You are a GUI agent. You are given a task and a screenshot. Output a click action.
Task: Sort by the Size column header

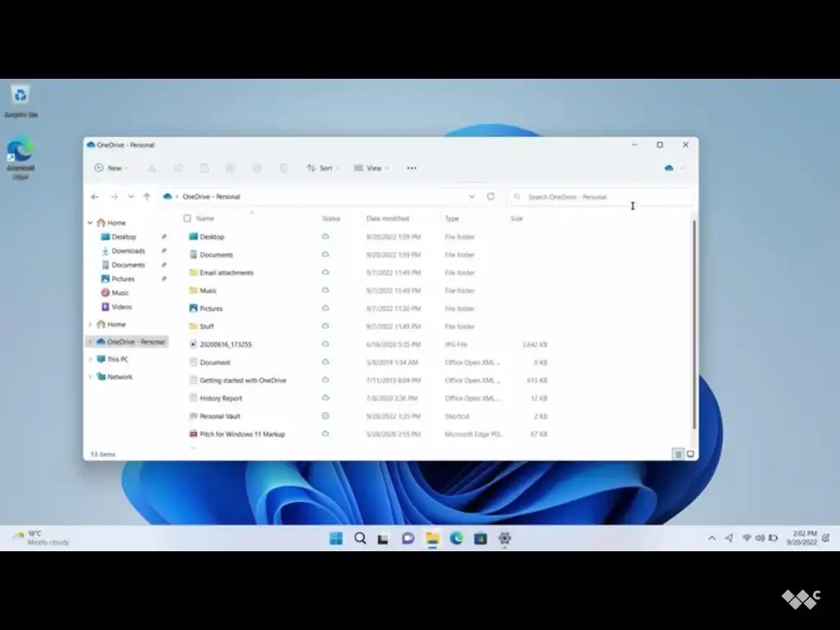tap(517, 218)
